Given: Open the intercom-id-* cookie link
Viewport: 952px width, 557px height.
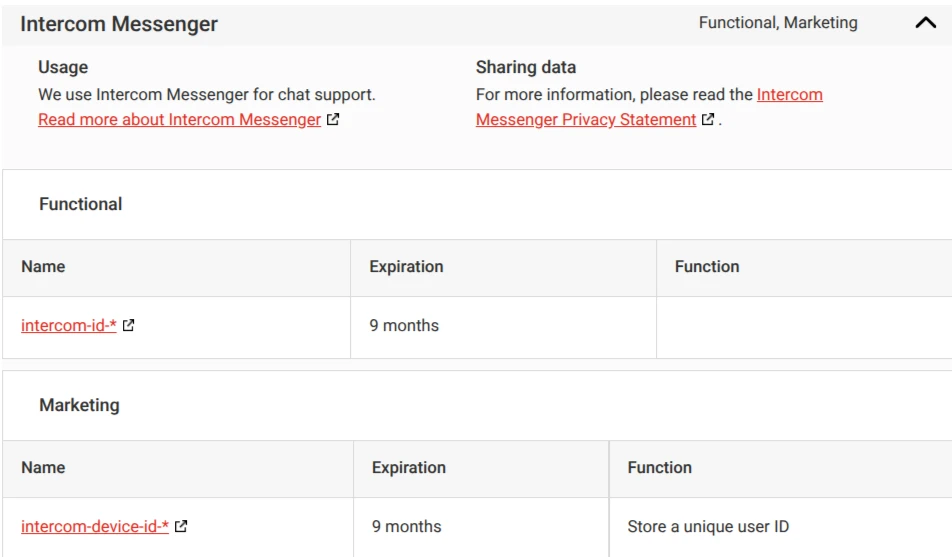Looking at the screenshot, I should [69, 326].
